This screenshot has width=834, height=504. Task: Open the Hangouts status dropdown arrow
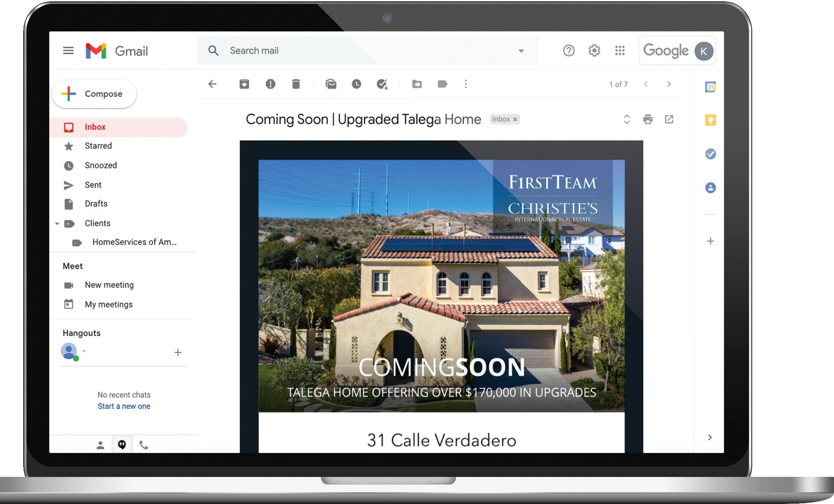point(84,351)
